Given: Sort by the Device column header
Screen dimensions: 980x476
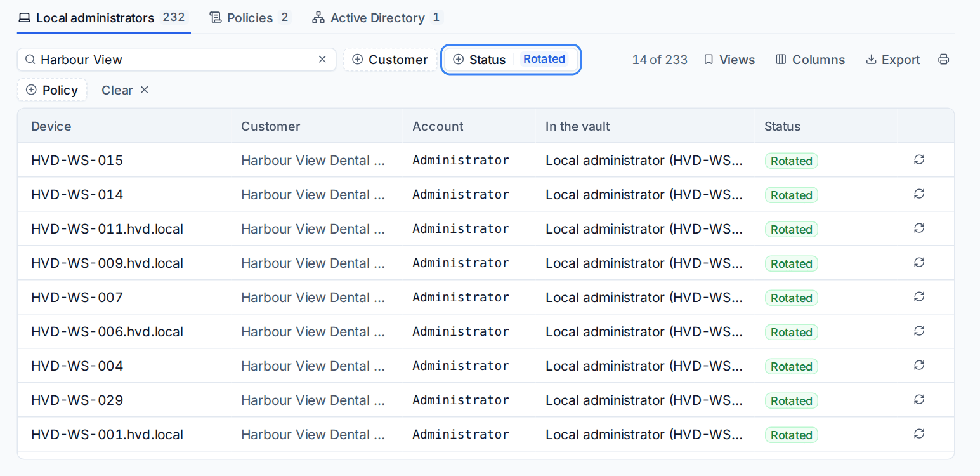Looking at the screenshot, I should tap(51, 126).
